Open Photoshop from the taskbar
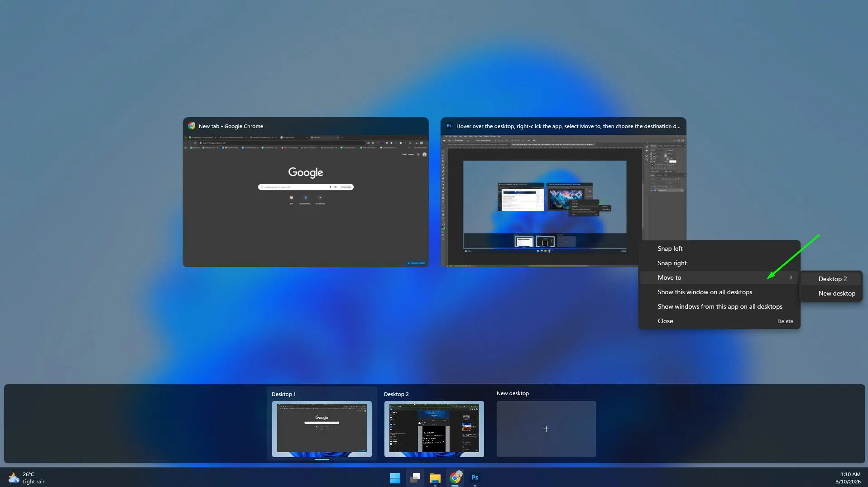This screenshot has width=868, height=487. [475, 477]
